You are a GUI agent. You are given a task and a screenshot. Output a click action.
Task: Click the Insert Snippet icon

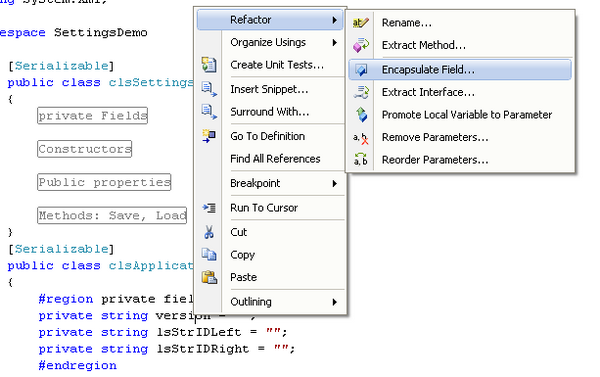point(209,89)
